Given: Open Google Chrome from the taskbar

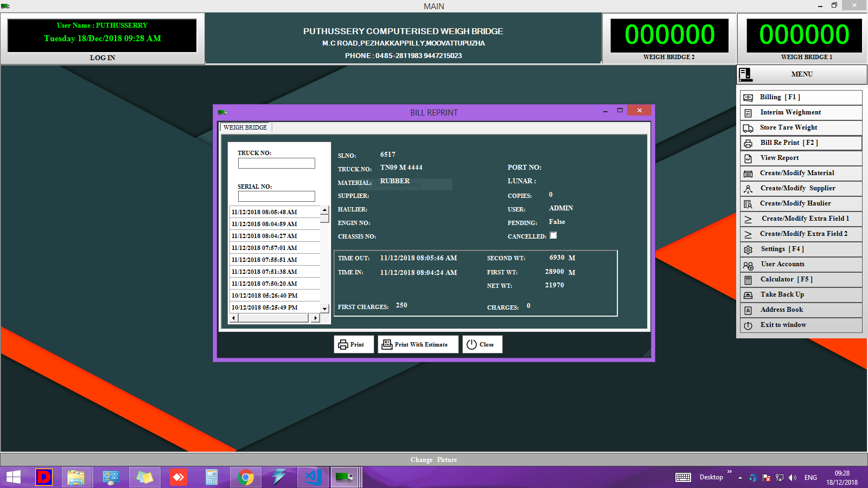Looking at the screenshot, I should [246, 477].
